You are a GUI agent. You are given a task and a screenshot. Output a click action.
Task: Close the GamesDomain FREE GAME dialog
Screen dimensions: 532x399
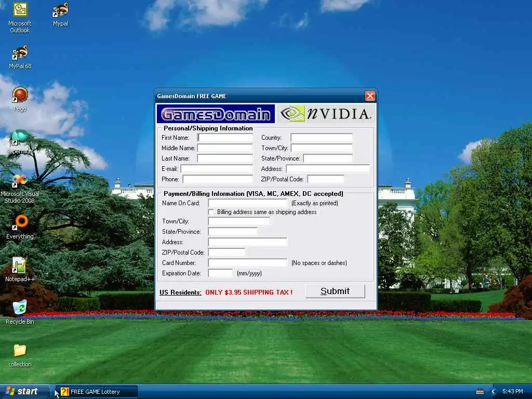(370, 96)
